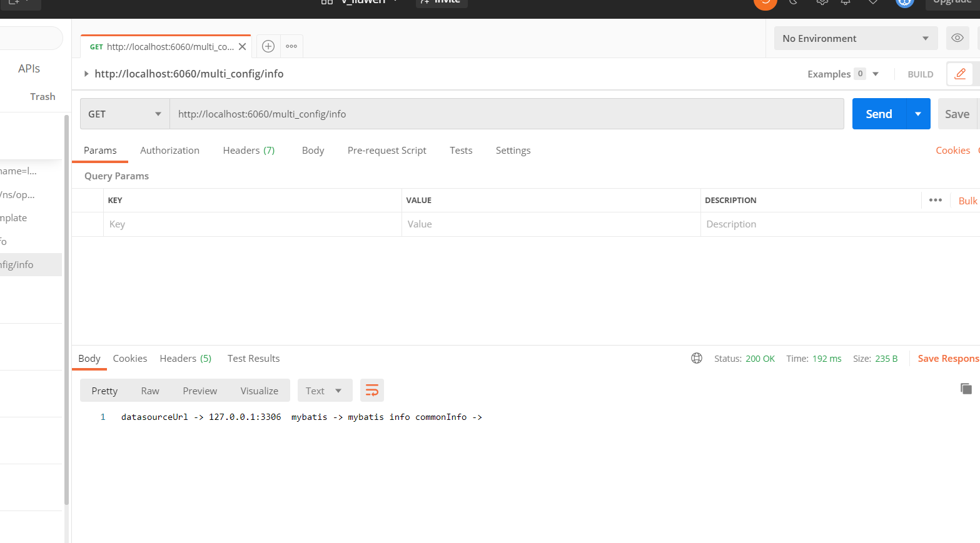Click the Examples label

829,74
